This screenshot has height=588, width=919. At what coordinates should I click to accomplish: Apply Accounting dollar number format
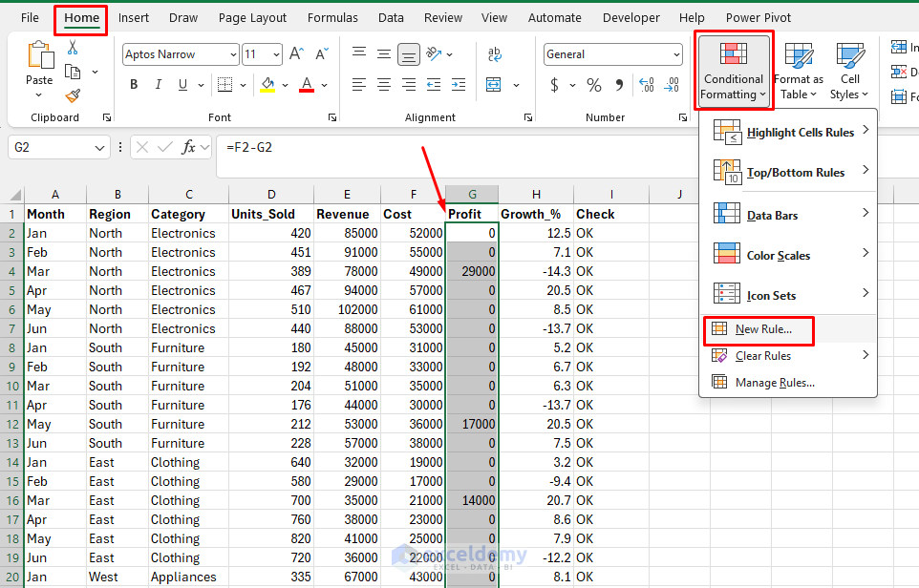554,85
